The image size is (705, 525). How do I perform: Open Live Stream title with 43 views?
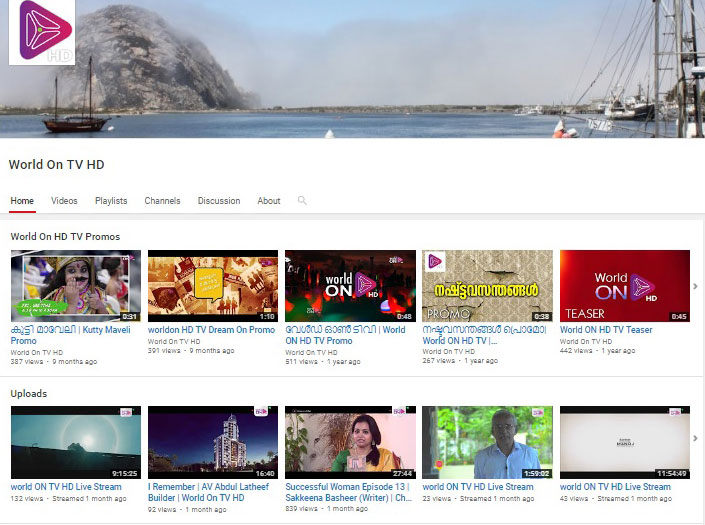pyautogui.click(x=615, y=487)
